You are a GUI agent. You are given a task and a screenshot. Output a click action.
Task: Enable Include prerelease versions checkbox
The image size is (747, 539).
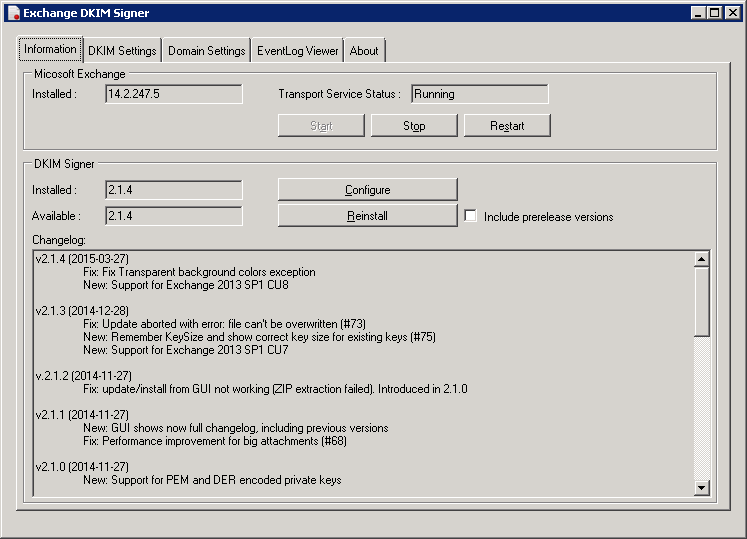pos(471,216)
